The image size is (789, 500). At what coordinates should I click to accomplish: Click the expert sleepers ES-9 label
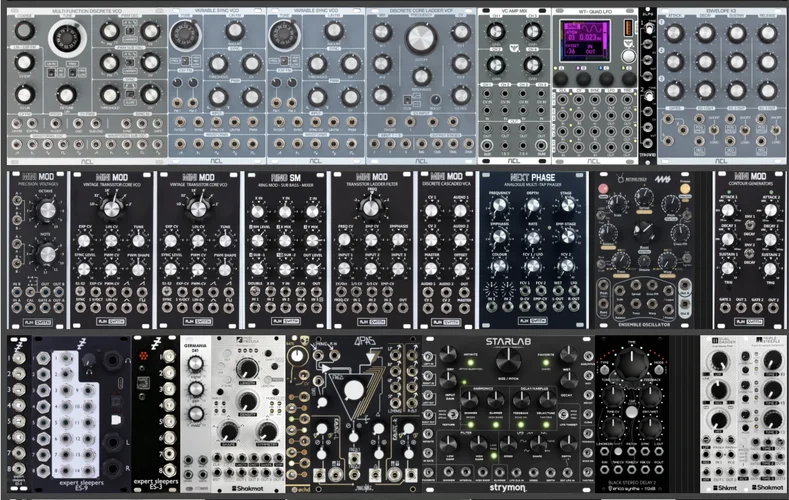point(82,485)
